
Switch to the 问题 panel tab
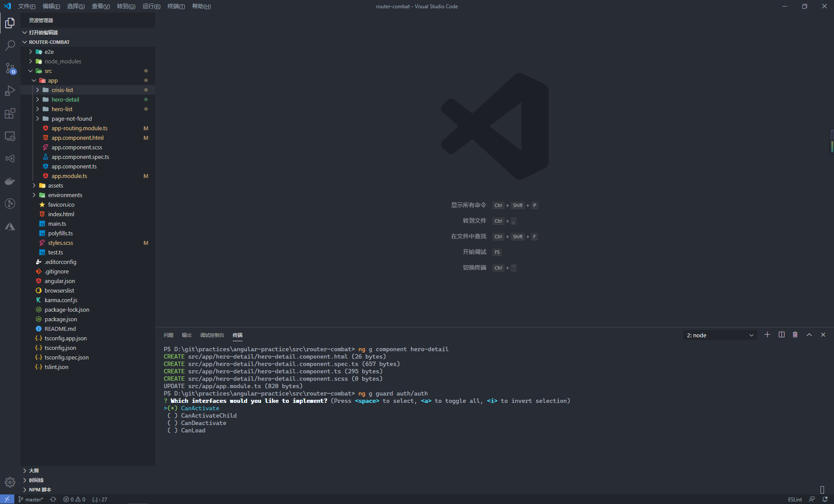(x=169, y=335)
